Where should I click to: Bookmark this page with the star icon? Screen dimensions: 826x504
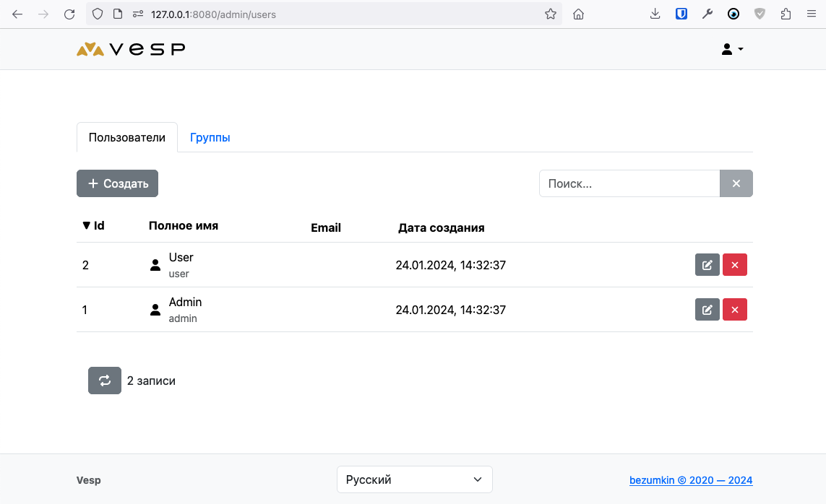551,14
